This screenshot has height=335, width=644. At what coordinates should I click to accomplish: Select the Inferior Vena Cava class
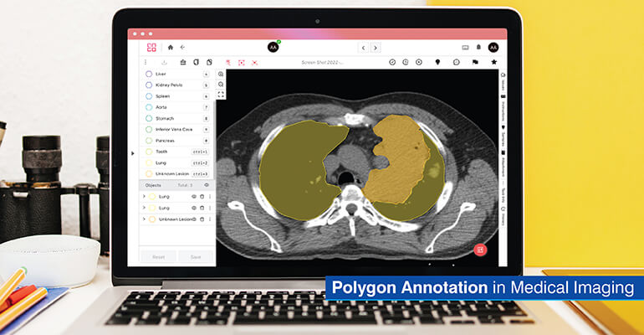coord(176,130)
